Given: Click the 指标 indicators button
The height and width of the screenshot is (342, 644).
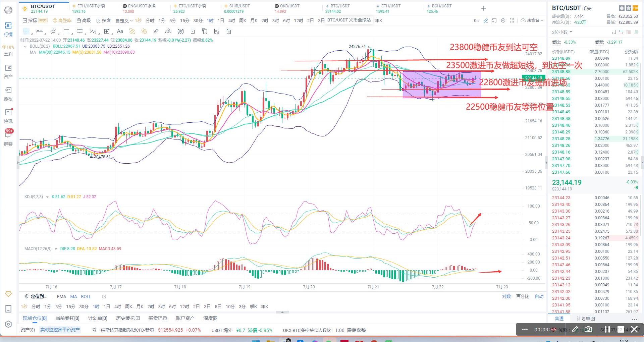Looking at the screenshot, I should 30,20.
